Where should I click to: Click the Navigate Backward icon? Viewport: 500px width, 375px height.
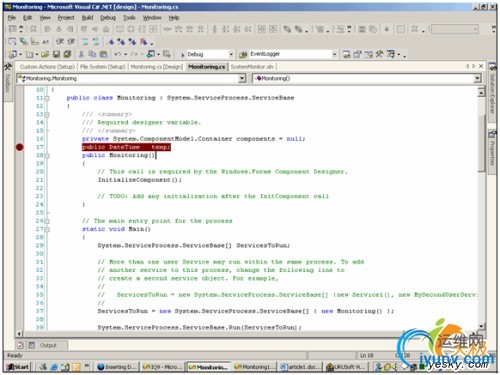(151, 54)
